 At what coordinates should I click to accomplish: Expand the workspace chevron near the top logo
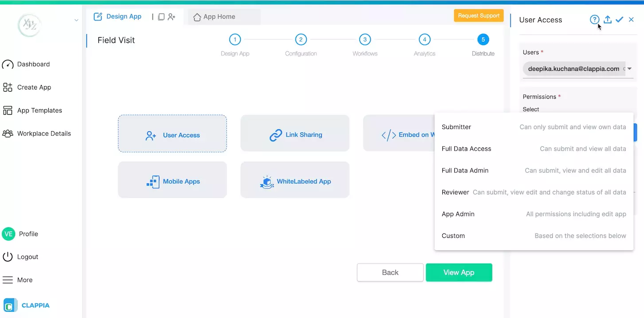(x=76, y=20)
